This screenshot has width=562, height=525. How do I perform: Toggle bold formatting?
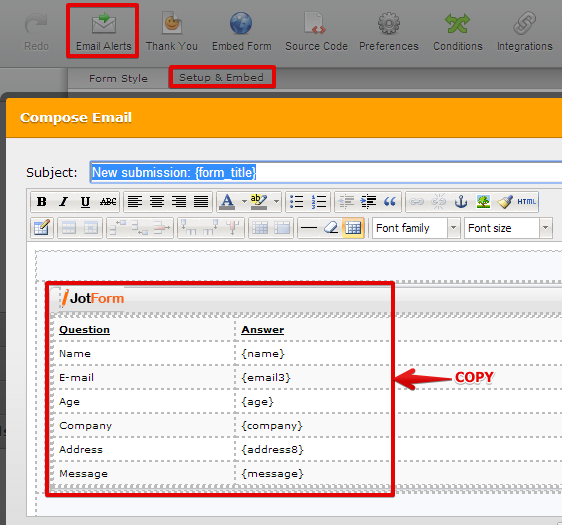42,202
